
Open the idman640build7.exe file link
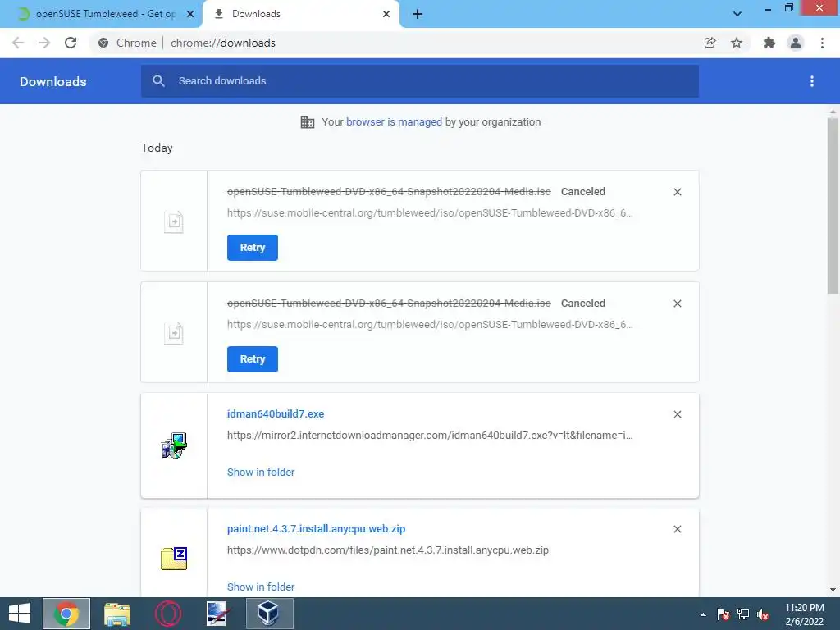[x=276, y=413]
